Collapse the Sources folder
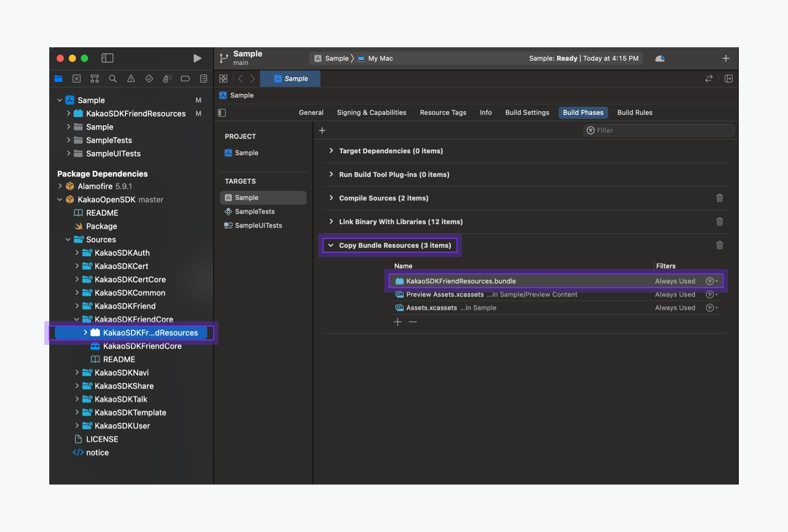The height and width of the screenshot is (532, 788). tap(68, 239)
